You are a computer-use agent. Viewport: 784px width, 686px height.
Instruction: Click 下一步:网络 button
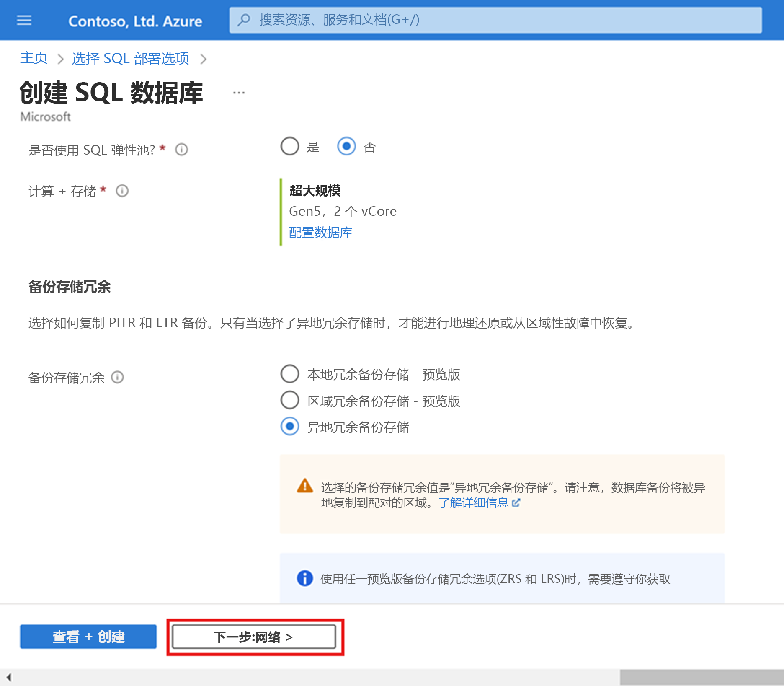pyautogui.click(x=254, y=637)
